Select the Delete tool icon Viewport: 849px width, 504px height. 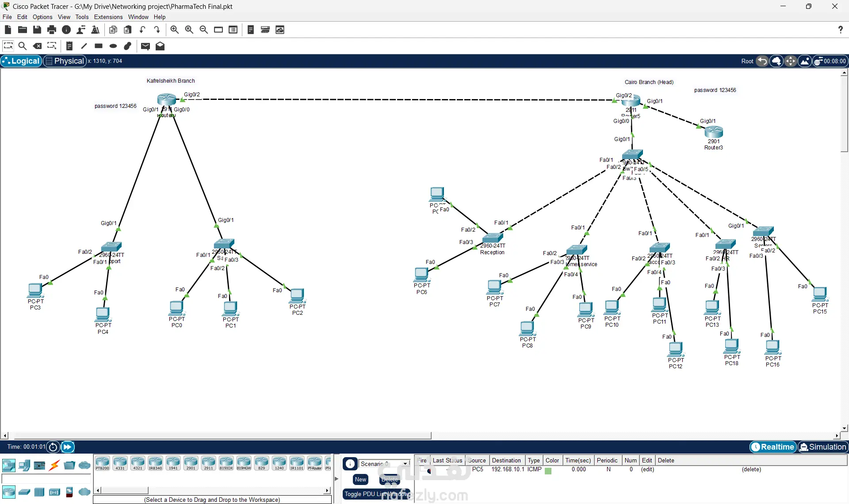coord(38,46)
